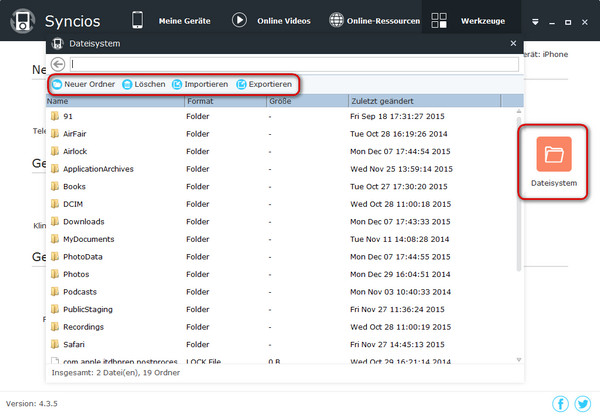Select the folder name DCIM
The height and width of the screenshot is (417, 600).
[x=73, y=204]
